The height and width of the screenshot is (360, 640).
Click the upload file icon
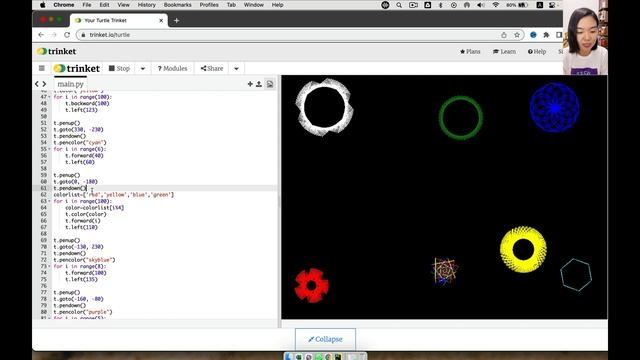(259, 84)
